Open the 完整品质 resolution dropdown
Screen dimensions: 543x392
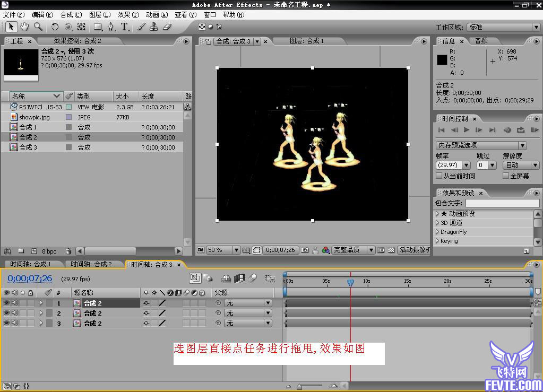tap(353, 250)
